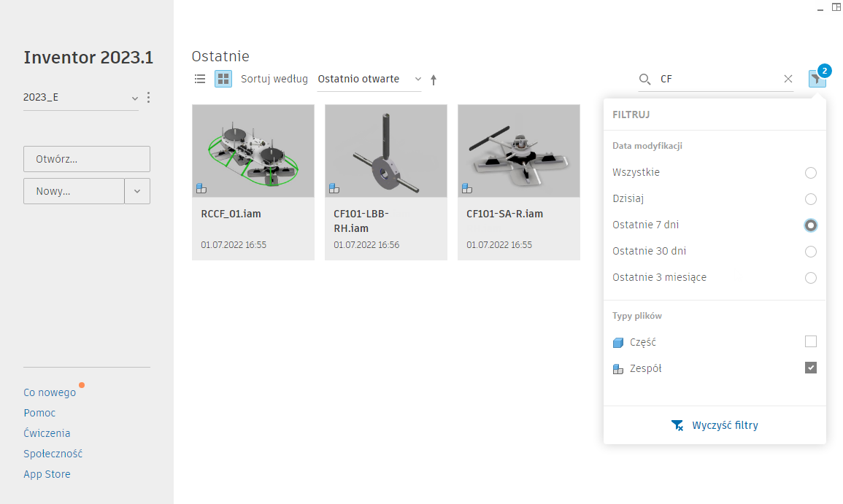Select Ostatnie 3 miesiące radio button
This screenshot has width=843, height=504.
[x=811, y=278]
